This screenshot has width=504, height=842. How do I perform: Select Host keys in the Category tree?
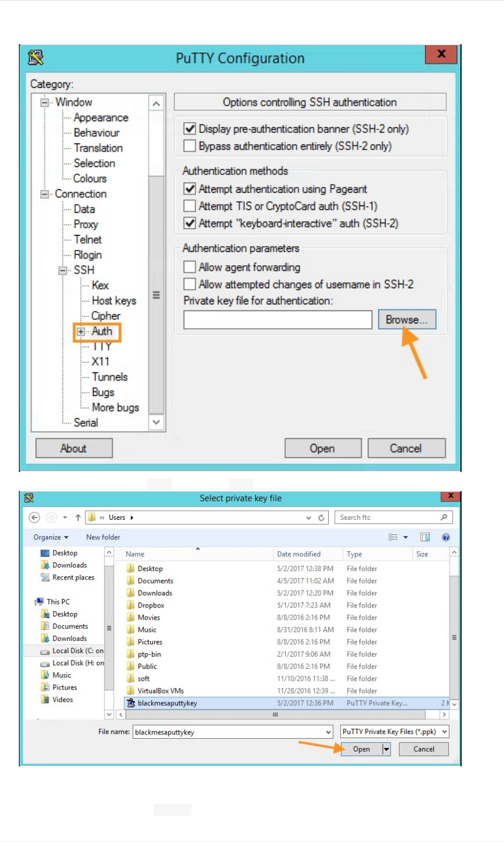(114, 300)
